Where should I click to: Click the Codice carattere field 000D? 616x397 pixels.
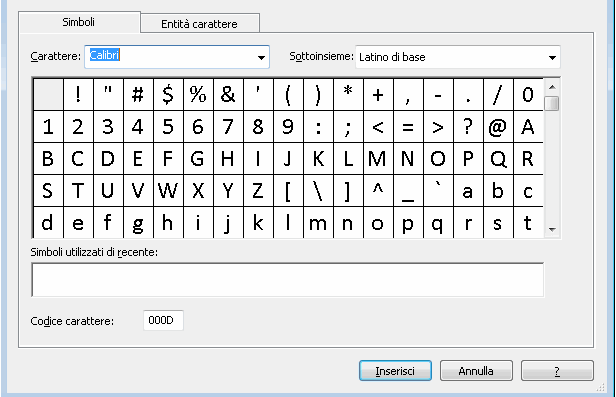(x=163, y=320)
